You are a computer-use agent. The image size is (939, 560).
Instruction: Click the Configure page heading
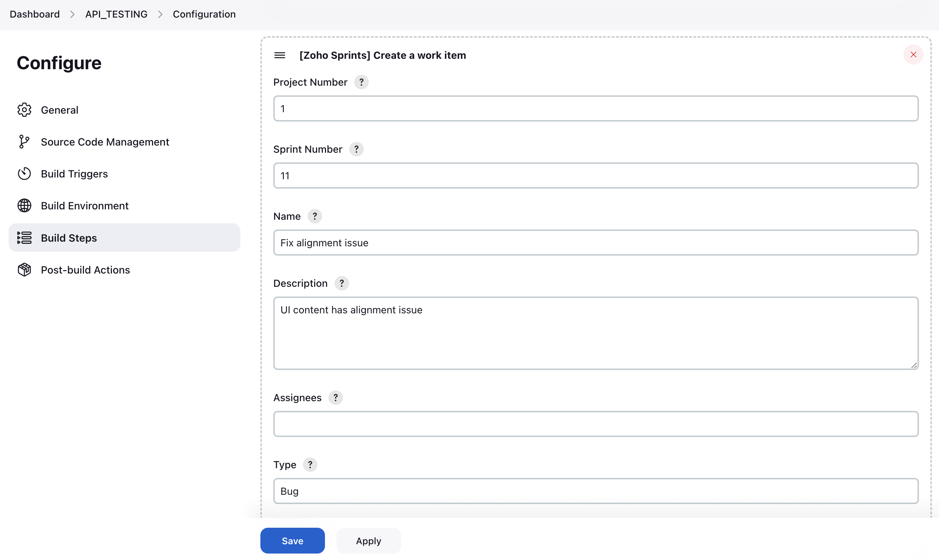tap(59, 63)
